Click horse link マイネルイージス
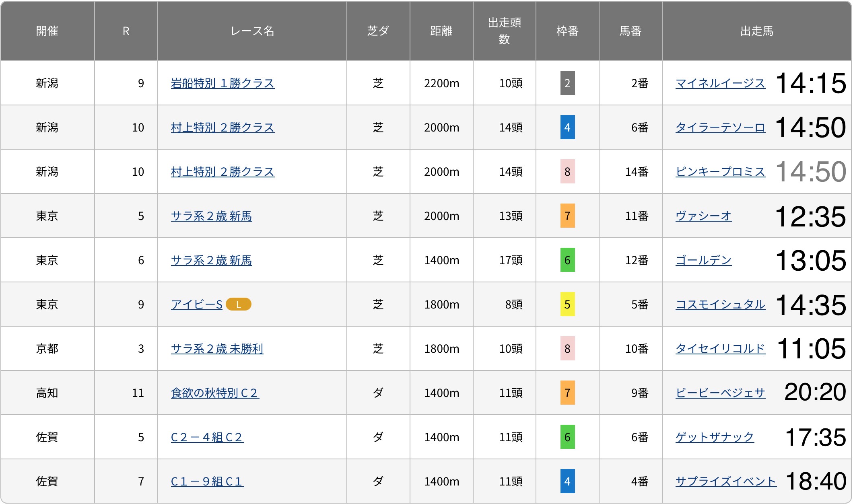This screenshot has height=504, width=853. tap(720, 83)
